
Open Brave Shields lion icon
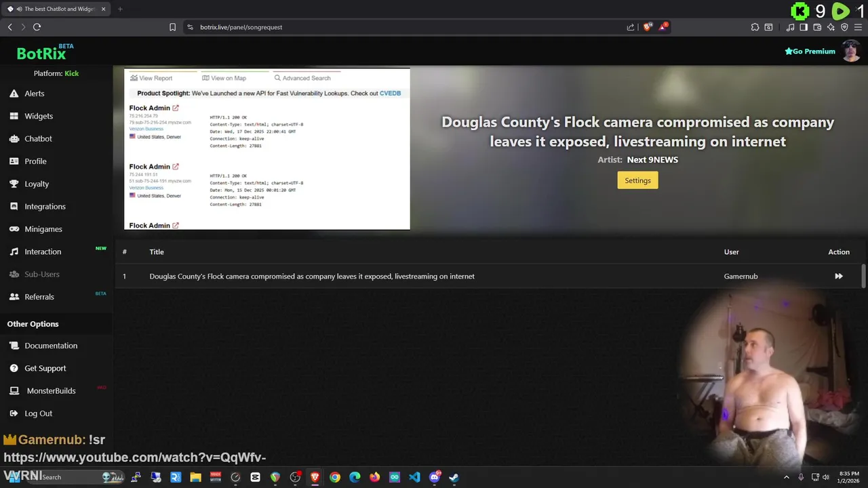point(648,27)
